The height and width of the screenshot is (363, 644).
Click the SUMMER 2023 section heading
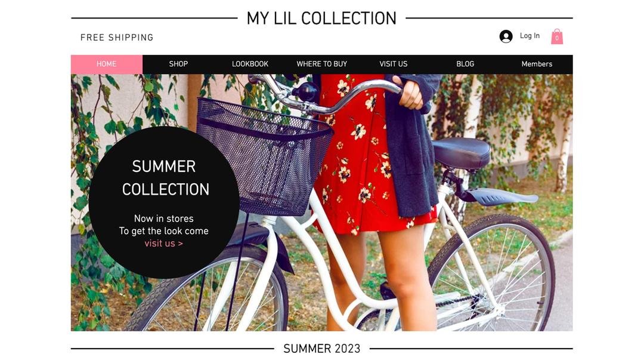coord(321,349)
